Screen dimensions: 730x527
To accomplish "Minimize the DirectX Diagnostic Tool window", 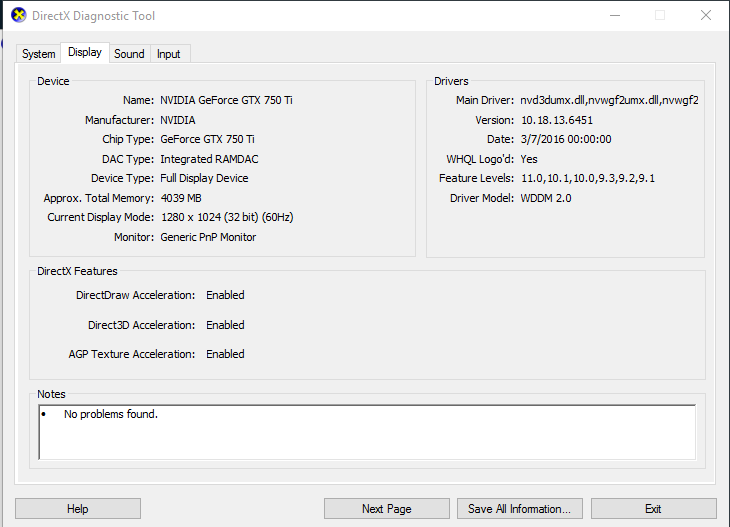I will (x=615, y=15).
